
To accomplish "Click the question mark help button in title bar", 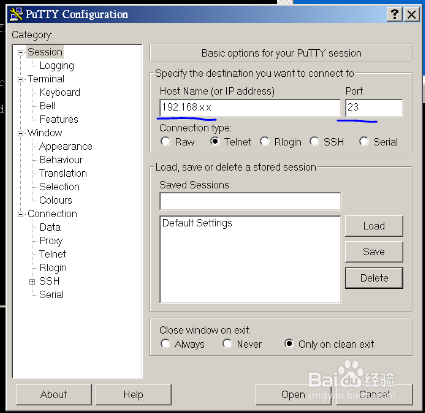I will point(395,14).
